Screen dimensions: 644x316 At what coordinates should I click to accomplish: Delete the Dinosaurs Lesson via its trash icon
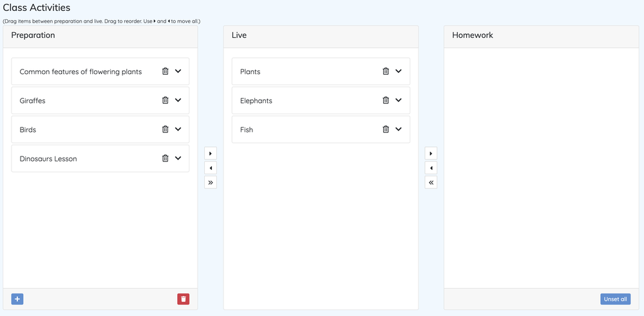coord(165,158)
